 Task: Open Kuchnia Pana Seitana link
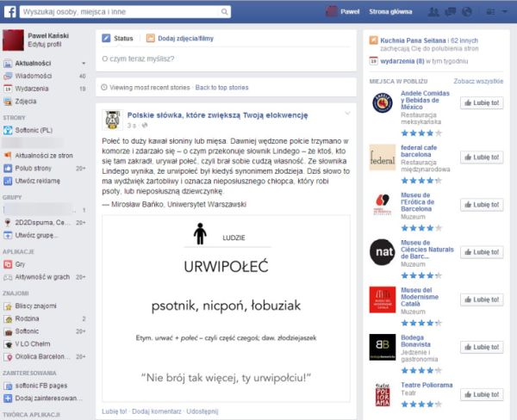413,40
